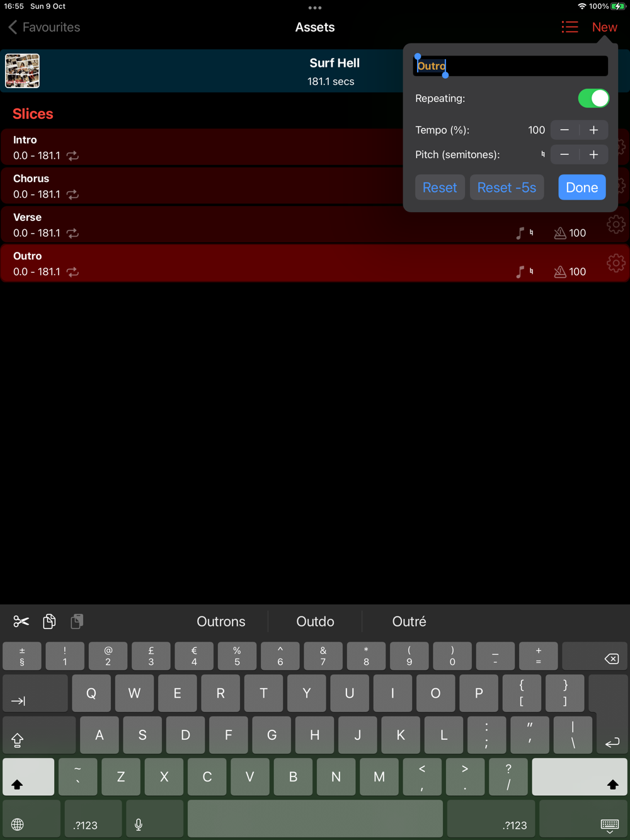
Task: Open the Surf Hell album artwork thumbnail
Action: [x=23, y=71]
